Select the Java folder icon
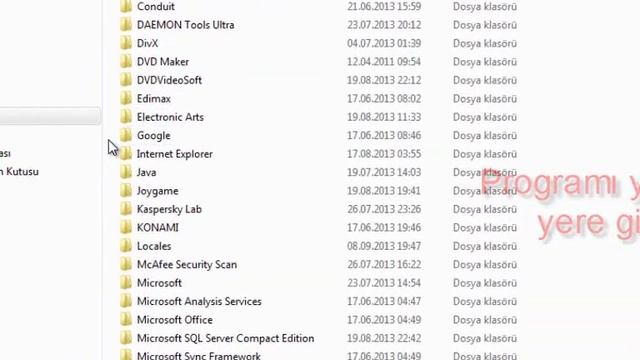 126,172
